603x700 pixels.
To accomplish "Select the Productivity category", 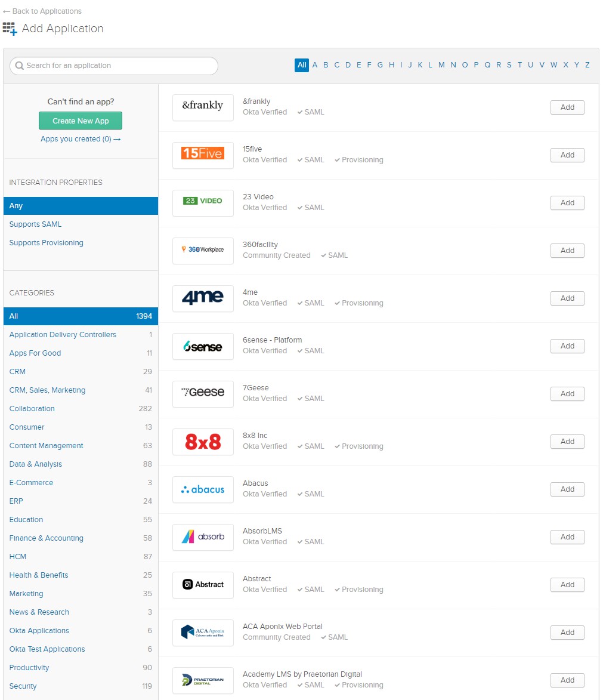I will tap(81, 668).
